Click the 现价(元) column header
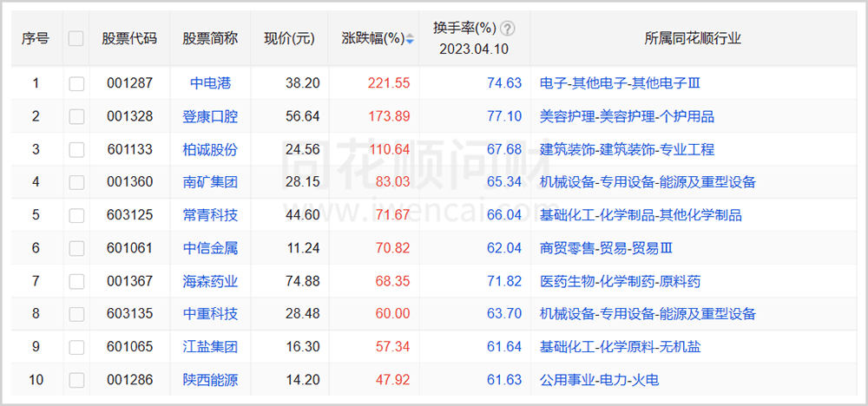 (x=290, y=39)
